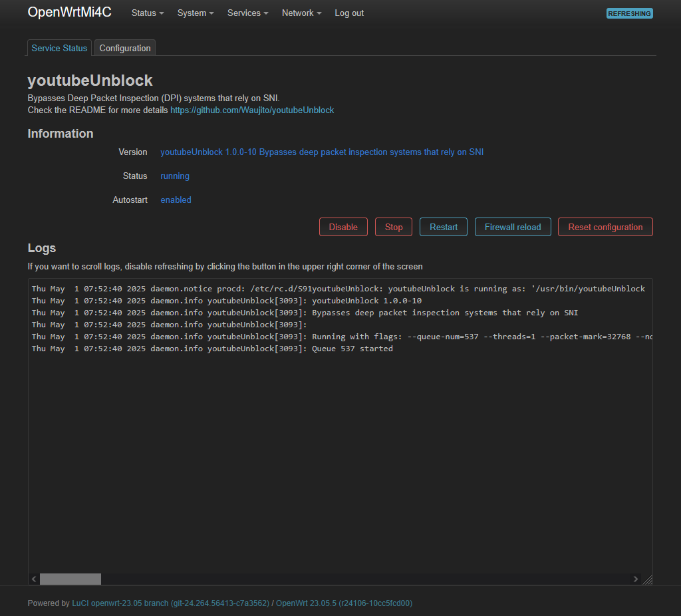Select the Service Status tab
The image size is (681, 616).
coord(59,48)
